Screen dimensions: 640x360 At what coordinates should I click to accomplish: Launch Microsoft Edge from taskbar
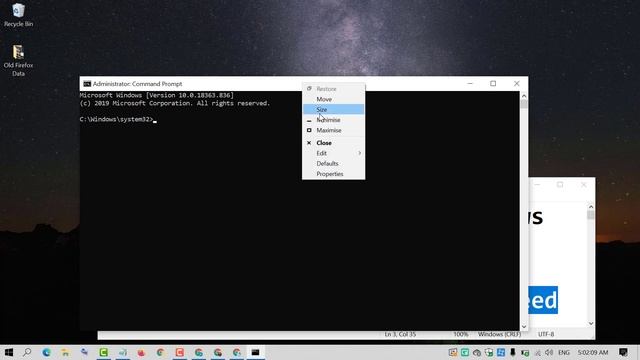(46, 352)
